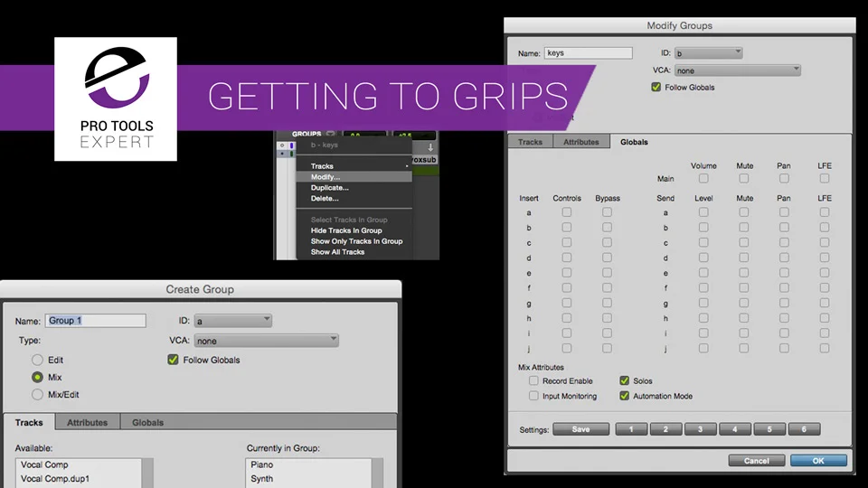Switch to Tracks tab in Modify Groups
Image resolution: width=868 pixels, height=488 pixels.
pos(531,142)
